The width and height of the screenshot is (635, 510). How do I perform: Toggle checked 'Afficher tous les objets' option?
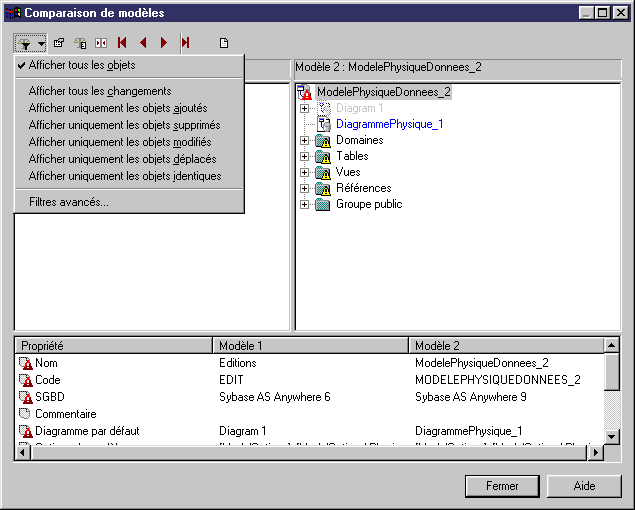coord(82,65)
